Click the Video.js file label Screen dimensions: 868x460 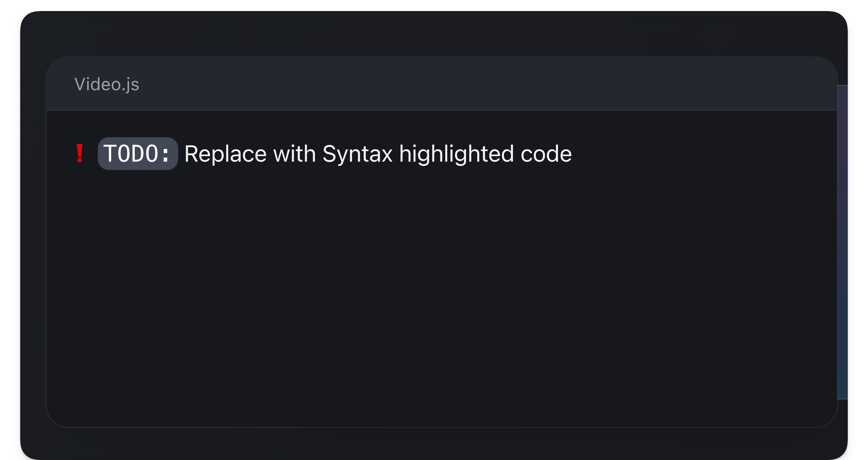pos(106,85)
